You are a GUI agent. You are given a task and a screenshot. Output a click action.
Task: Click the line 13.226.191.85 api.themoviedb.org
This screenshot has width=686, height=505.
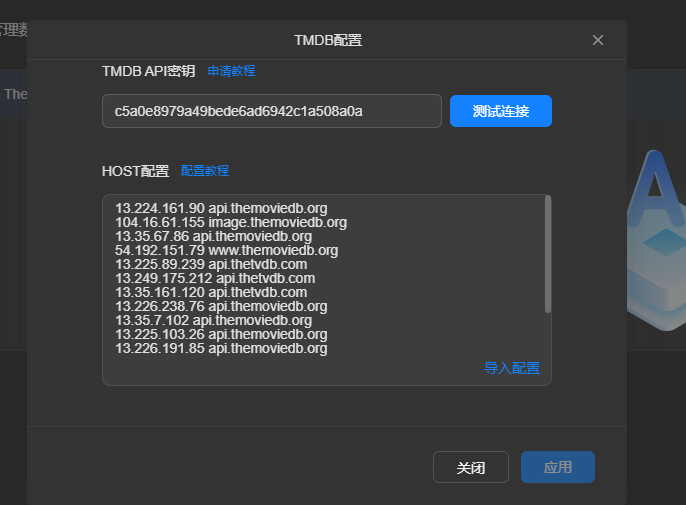(x=221, y=348)
